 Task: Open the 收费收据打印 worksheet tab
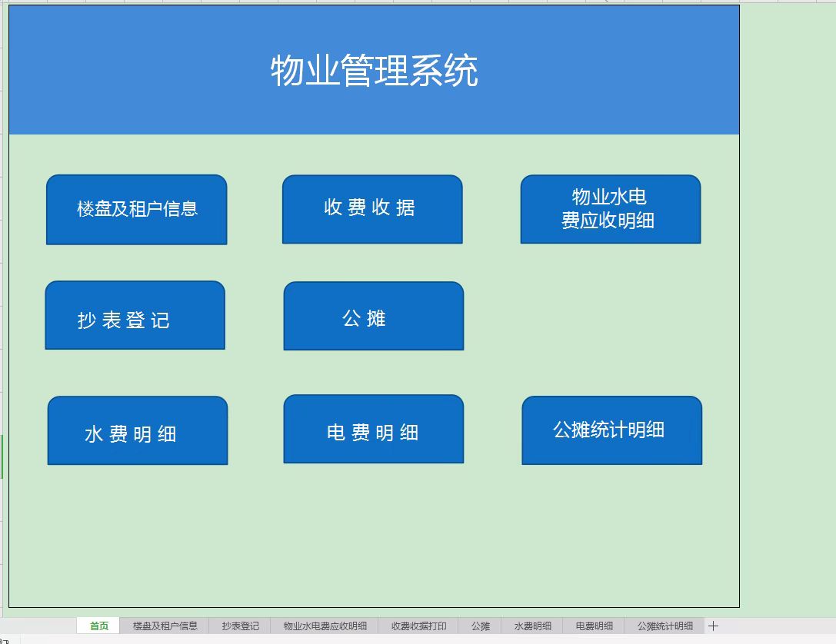point(418,625)
